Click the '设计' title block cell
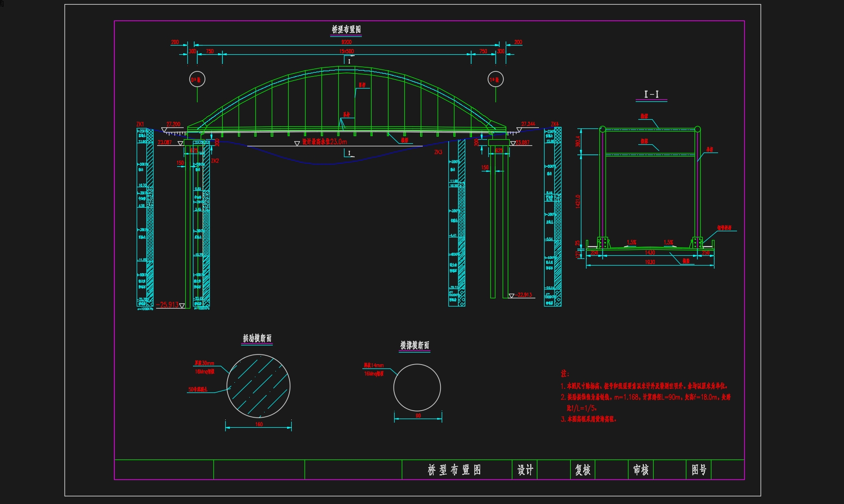This screenshot has height=504, width=844. (525, 470)
